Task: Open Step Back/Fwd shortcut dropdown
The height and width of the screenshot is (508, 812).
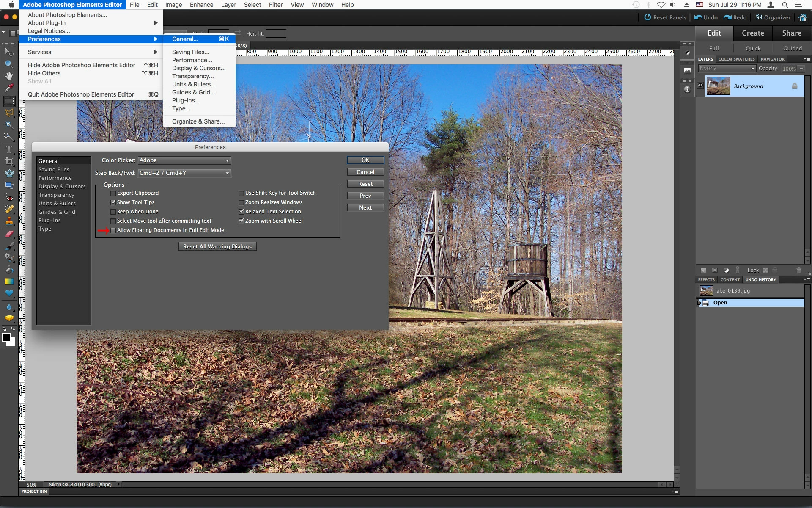Action: tap(184, 173)
